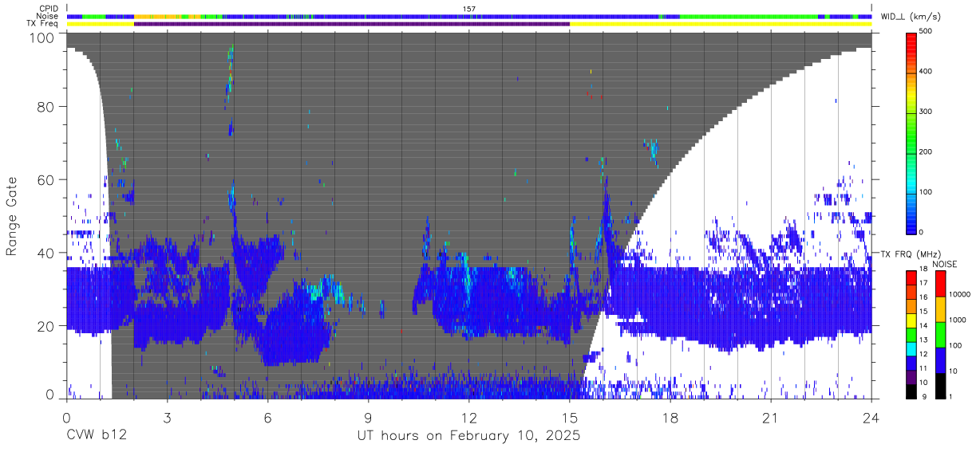Click the CPID label
The width and height of the screenshot is (980, 452).
[x=49, y=9]
